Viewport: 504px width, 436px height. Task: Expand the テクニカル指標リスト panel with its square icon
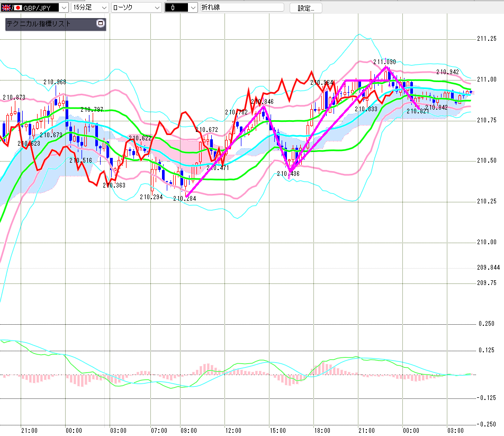coord(100,23)
